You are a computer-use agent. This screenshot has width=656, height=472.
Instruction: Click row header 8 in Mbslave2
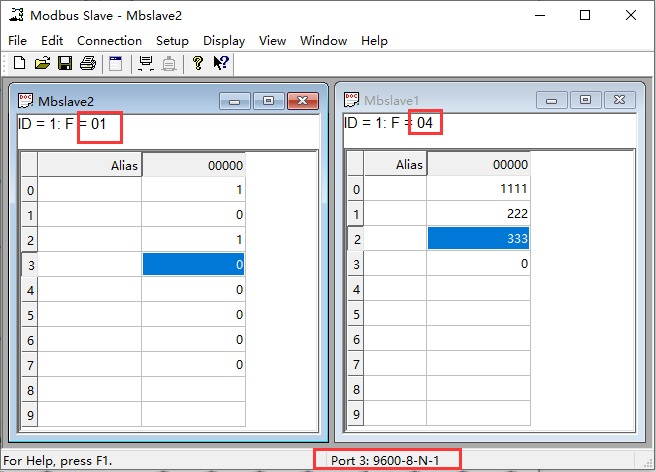pyautogui.click(x=30, y=390)
